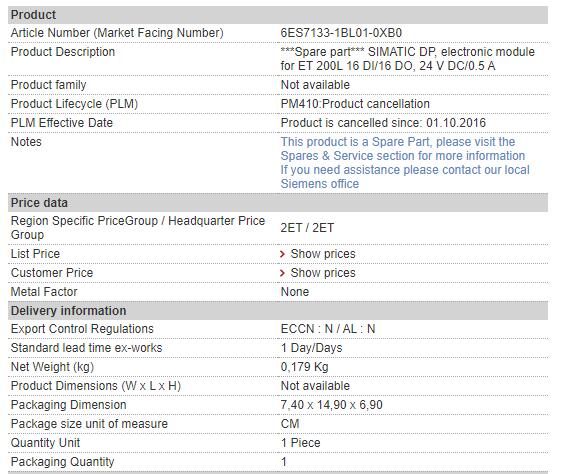Click the ECCN : N / AL : N value

[328, 329]
